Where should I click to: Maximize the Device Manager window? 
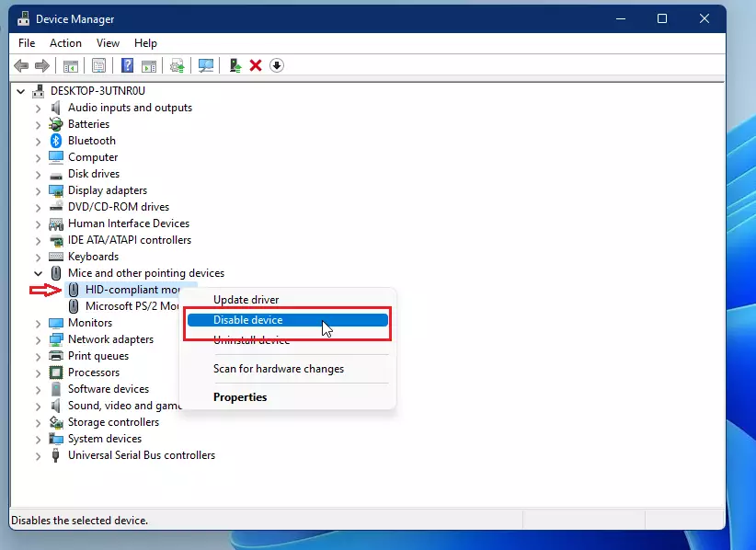662,18
